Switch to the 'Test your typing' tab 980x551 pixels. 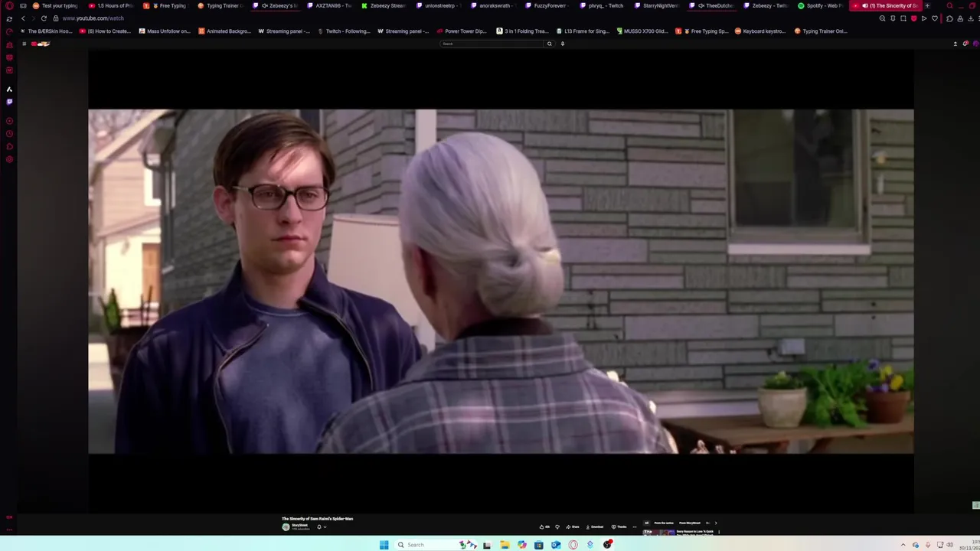pyautogui.click(x=55, y=5)
